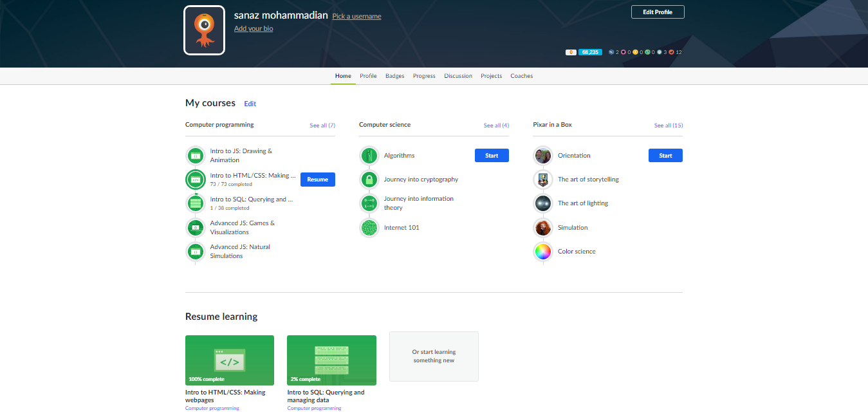
Task: Click the Internet 101 course icon
Action: [x=369, y=227]
